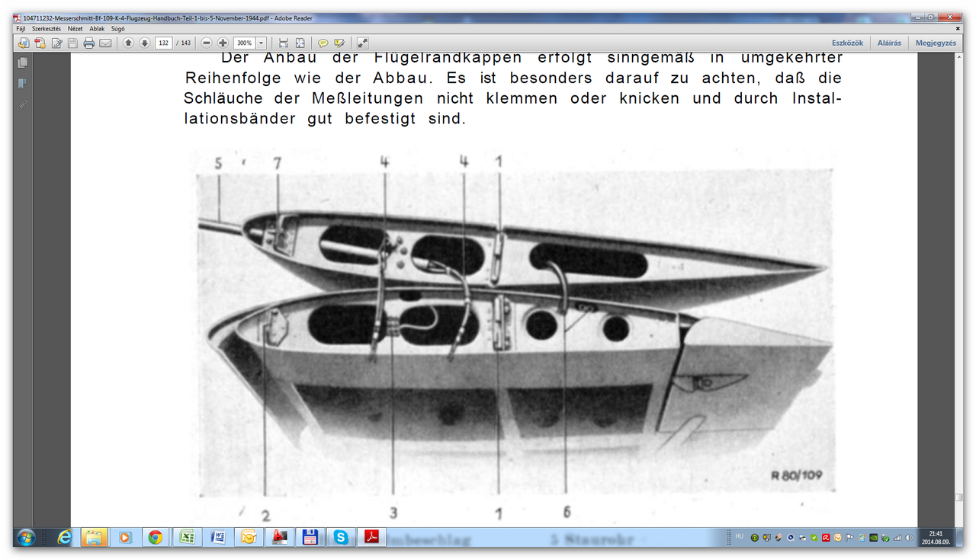Go to the next page arrow
Viewport: 976px width, 560px height.
click(144, 43)
